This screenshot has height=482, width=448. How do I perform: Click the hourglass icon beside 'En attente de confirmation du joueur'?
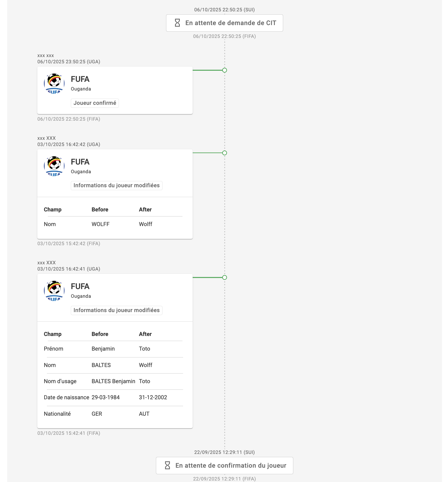click(x=168, y=465)
